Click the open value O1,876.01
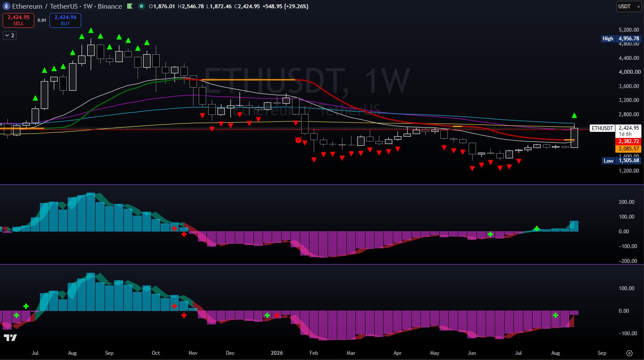This screenshot has height=360, width=644. pyautogui.click(x=162, y=7)
